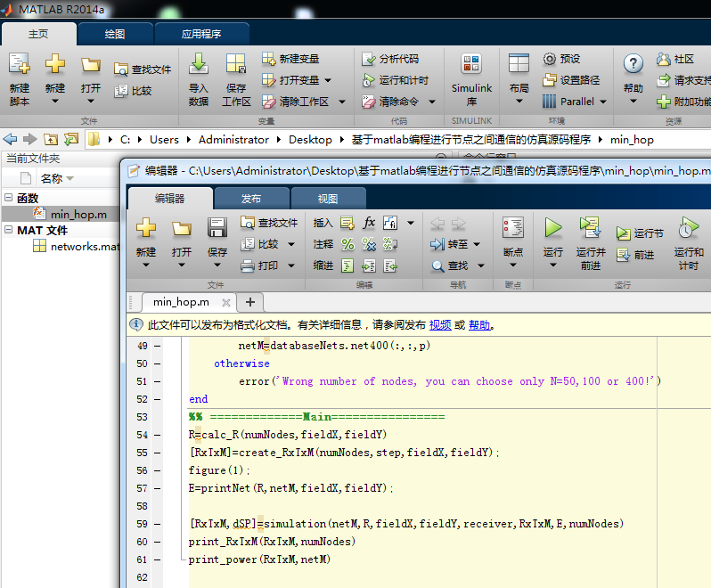The height and width of the screenshot is (588, 711).
Task: Click Find Files in editor toolbar
Action: [x=269, y=223]
